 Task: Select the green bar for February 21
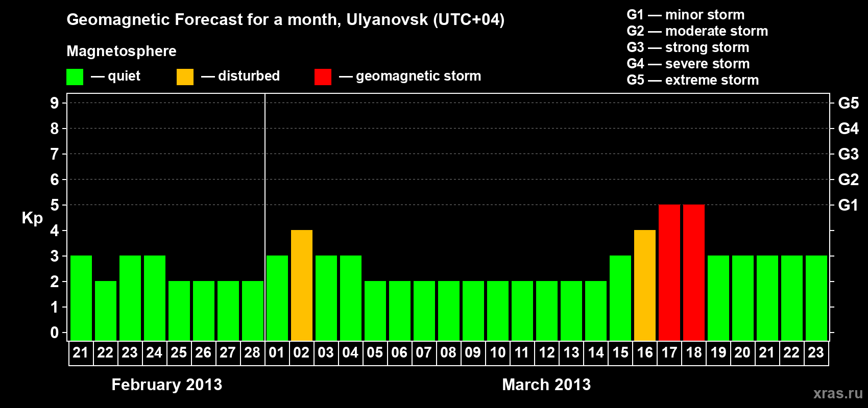[x=81, y=298]
